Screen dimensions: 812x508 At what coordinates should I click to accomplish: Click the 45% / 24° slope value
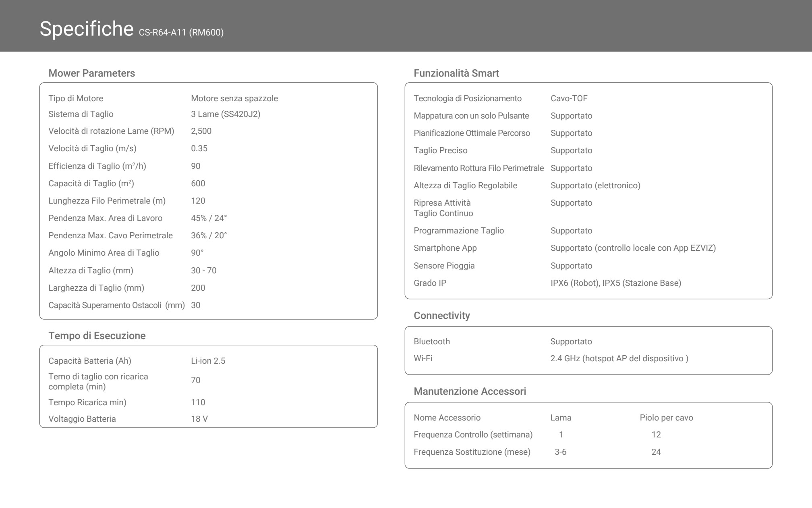[x=209, y=218]
